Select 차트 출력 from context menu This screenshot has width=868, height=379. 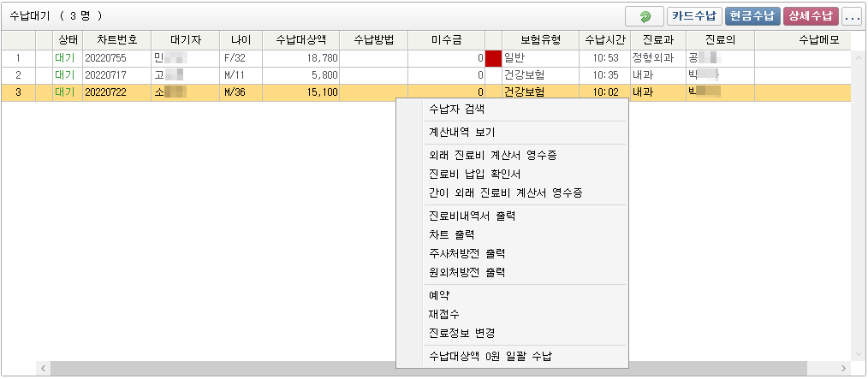point(451,235)
